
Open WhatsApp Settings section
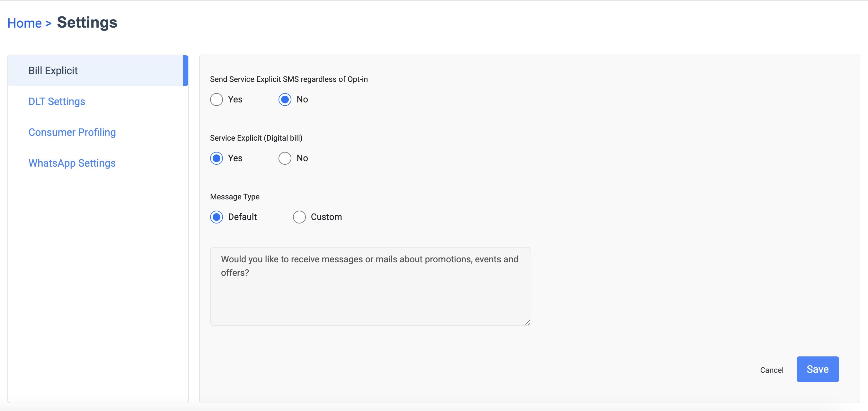(x=72, y=163)
